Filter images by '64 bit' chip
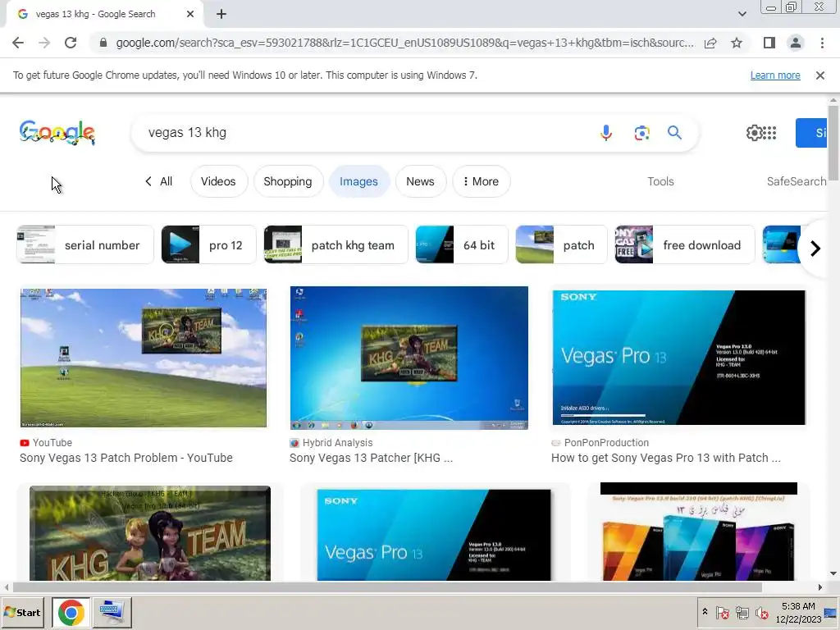This screenshot has height=630, width=840. (461, 244)
